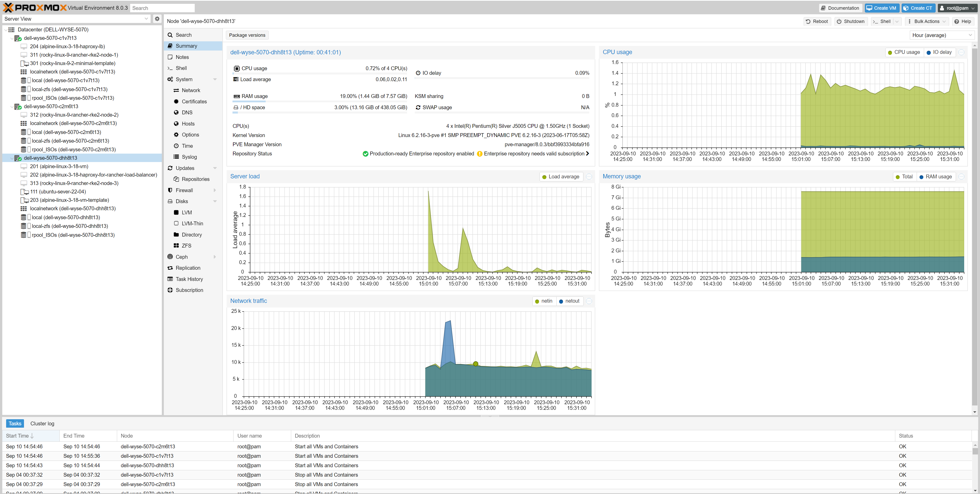Open the Ceph section icon

coord(170,257)
